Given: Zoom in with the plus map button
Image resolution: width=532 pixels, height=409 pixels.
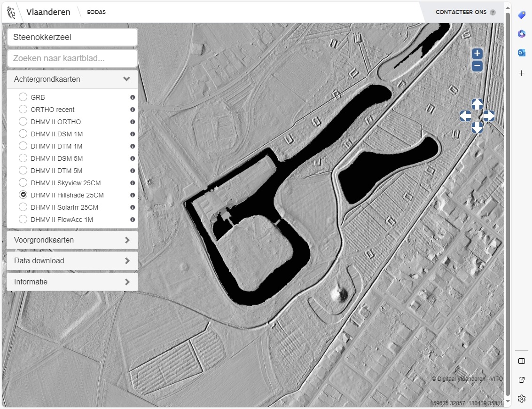Looking at the screenshot, I should point(477,54).
